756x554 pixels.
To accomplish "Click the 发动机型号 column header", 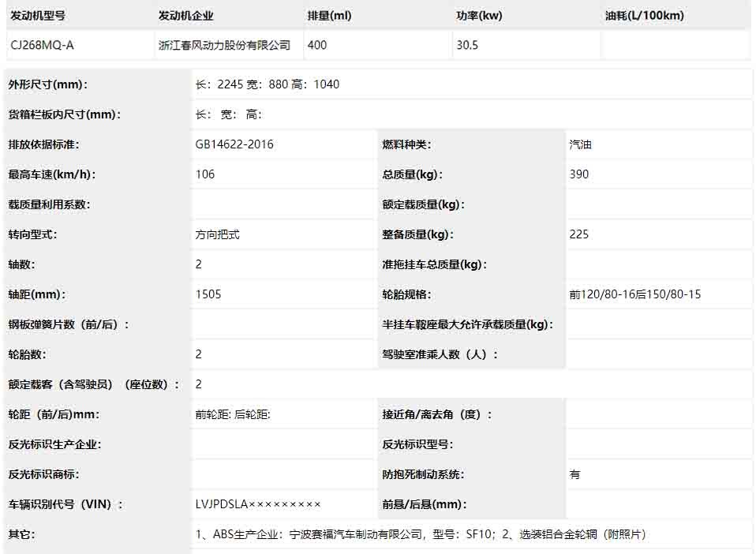I will [38, 16].
